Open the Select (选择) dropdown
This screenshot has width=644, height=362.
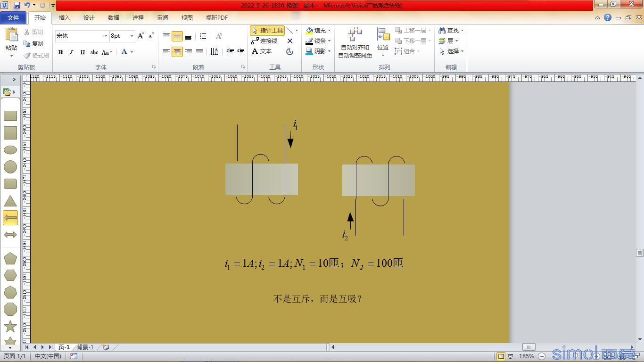[x=451, y=51]
